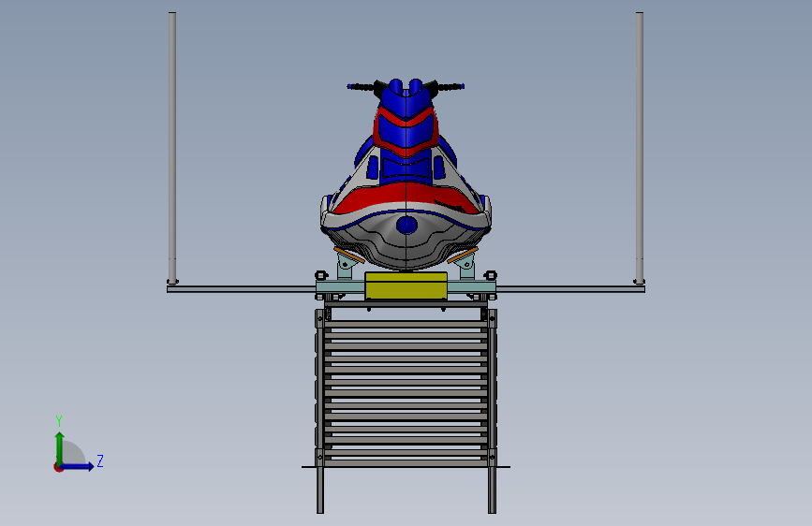
Task: Click the blue round jet nozzle on hull
Action: tap(406, 226)
